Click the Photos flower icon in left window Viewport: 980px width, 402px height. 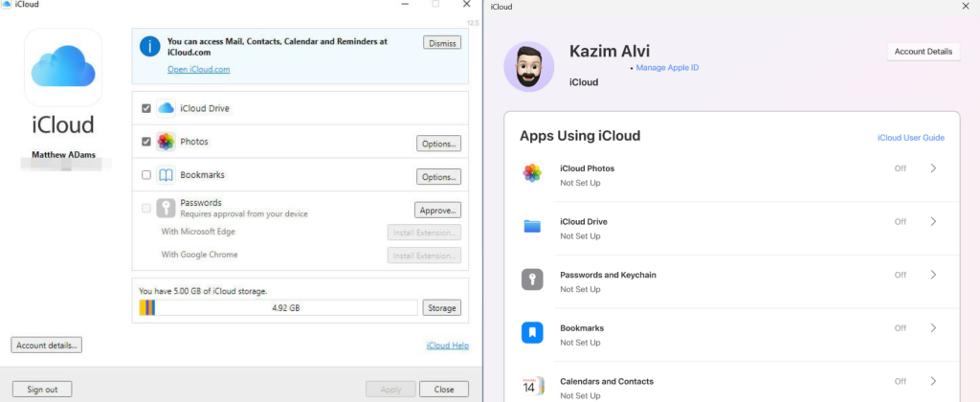(x=166, y=142)
